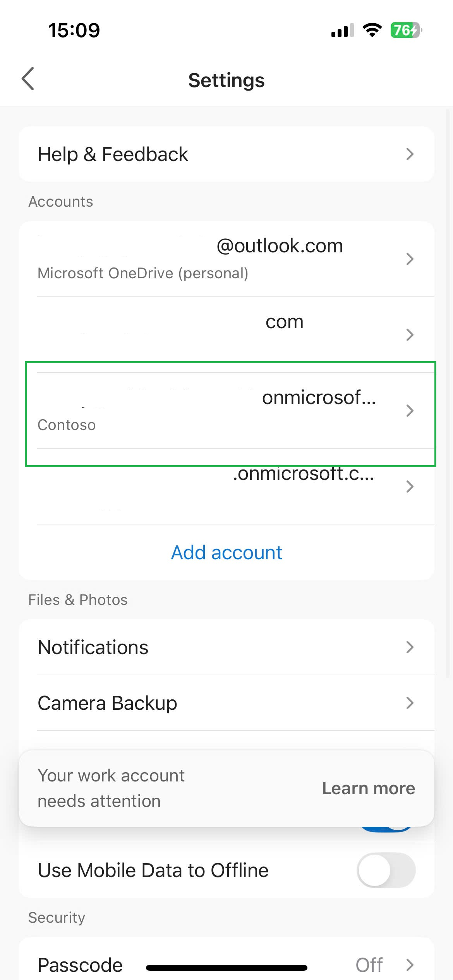Screen dimensions: 453x980
Task: Open Help & Feedback
Action: (226, 154)
